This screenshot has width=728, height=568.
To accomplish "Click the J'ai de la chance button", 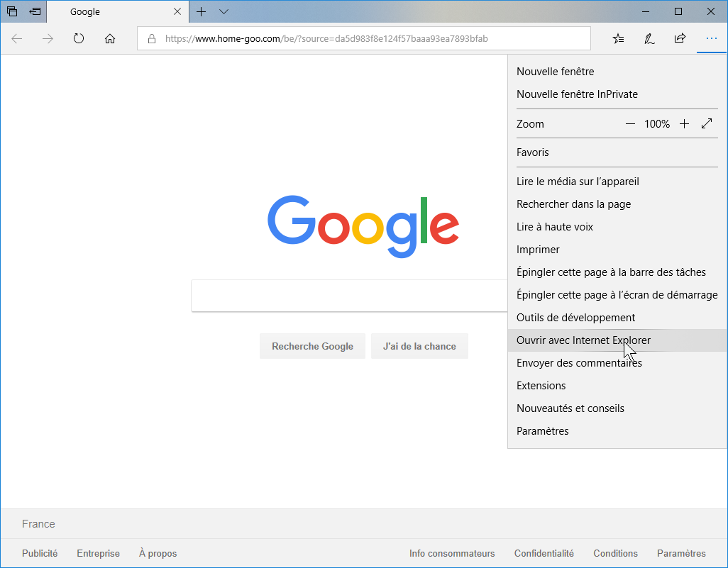I will pos(419,346).
